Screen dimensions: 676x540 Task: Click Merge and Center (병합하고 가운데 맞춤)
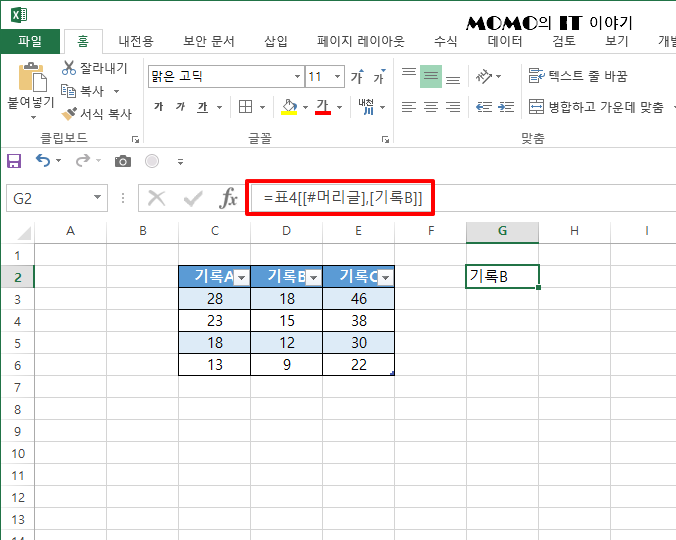(x=596, y=106)
